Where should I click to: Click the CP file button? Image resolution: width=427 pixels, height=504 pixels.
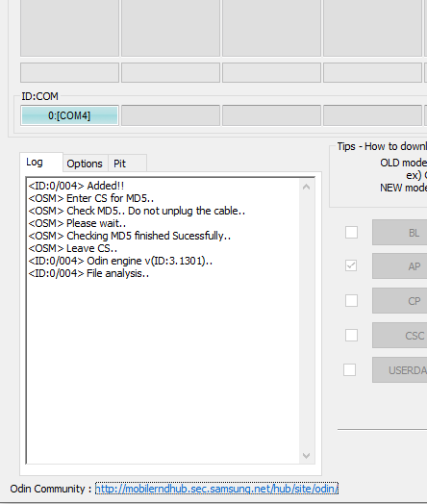tap(400, 301)
